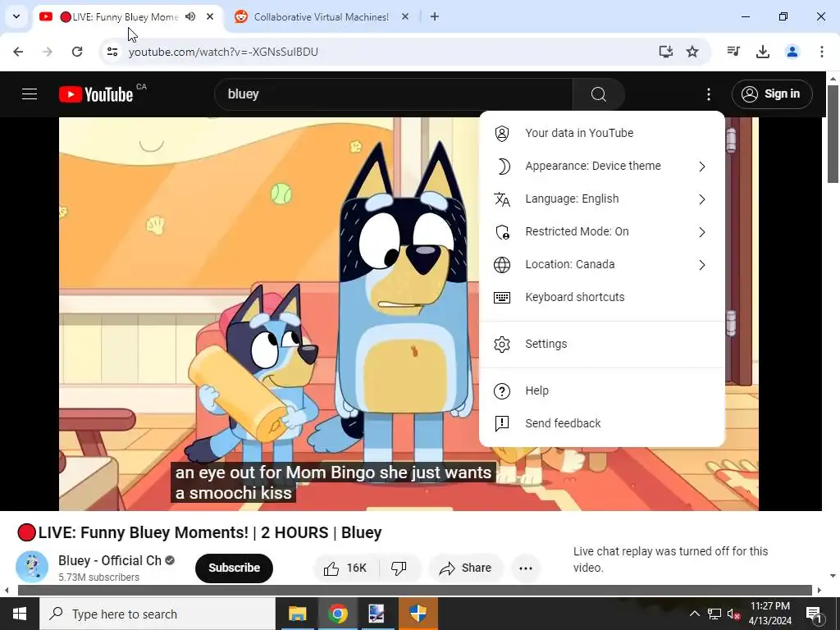Bookmark this page with the star

click(692, 52)
